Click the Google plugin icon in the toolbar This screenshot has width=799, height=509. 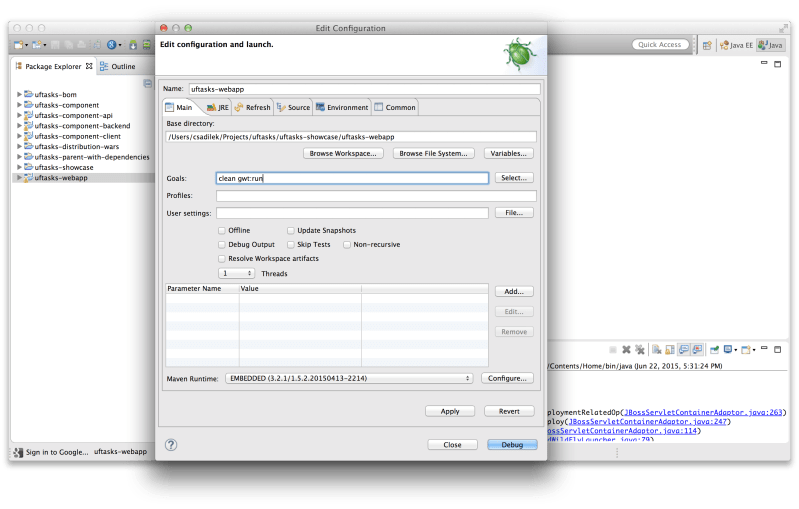pos(111,45)
